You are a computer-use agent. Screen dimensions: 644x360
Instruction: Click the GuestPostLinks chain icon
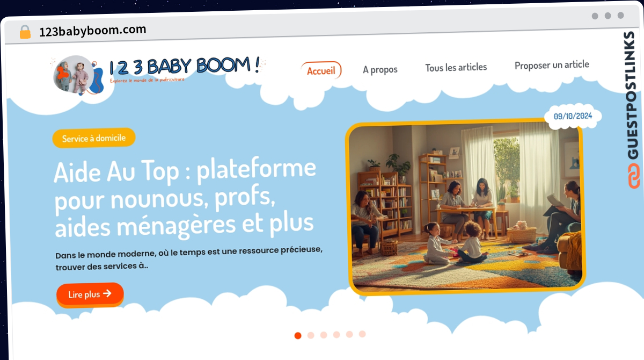click(634, 176)
